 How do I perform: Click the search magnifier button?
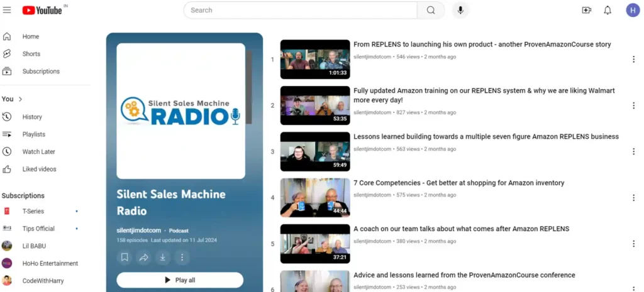pos(430,10)
